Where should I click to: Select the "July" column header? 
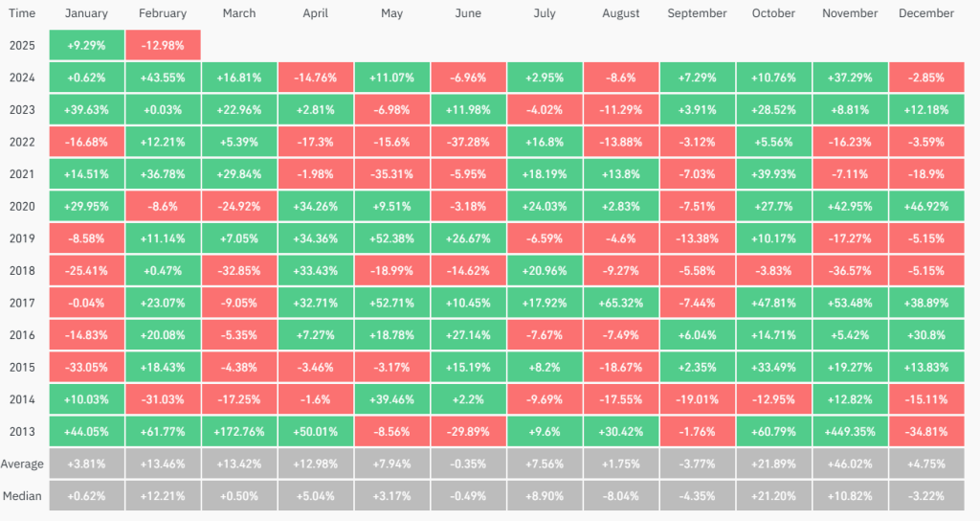pyautogui.click(x=545, y=13)
